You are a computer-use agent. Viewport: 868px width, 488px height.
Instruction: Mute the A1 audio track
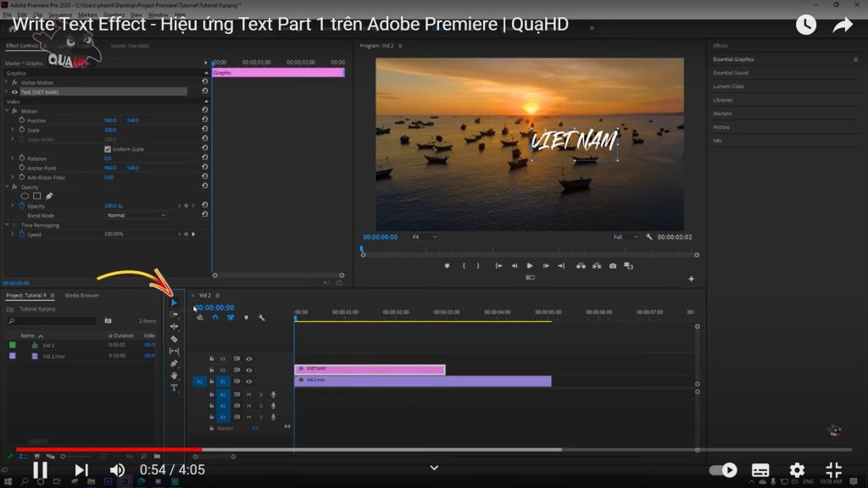pos(250,395)
